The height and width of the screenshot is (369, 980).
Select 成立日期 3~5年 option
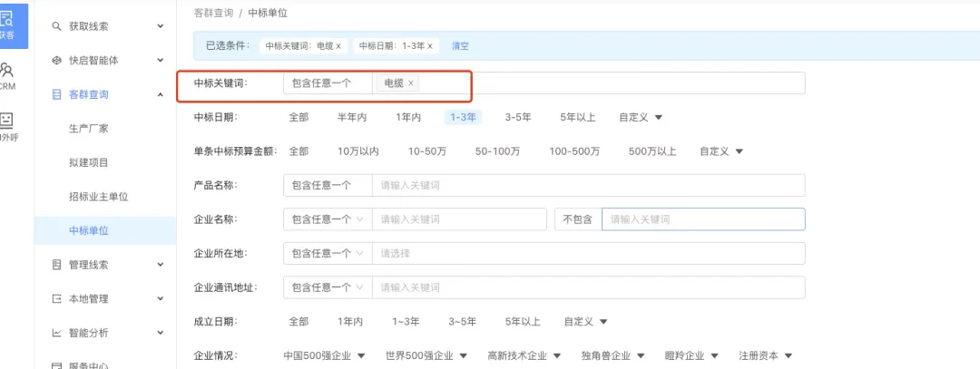tap(463, 322)
